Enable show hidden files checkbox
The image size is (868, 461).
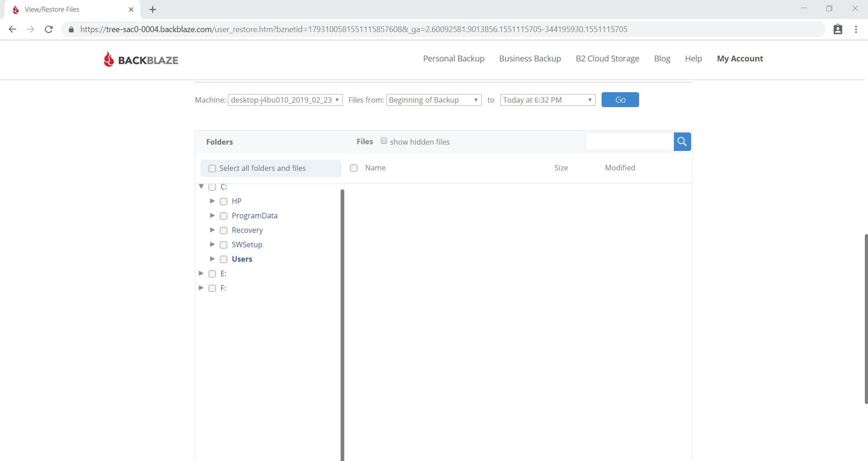point(384,141)
